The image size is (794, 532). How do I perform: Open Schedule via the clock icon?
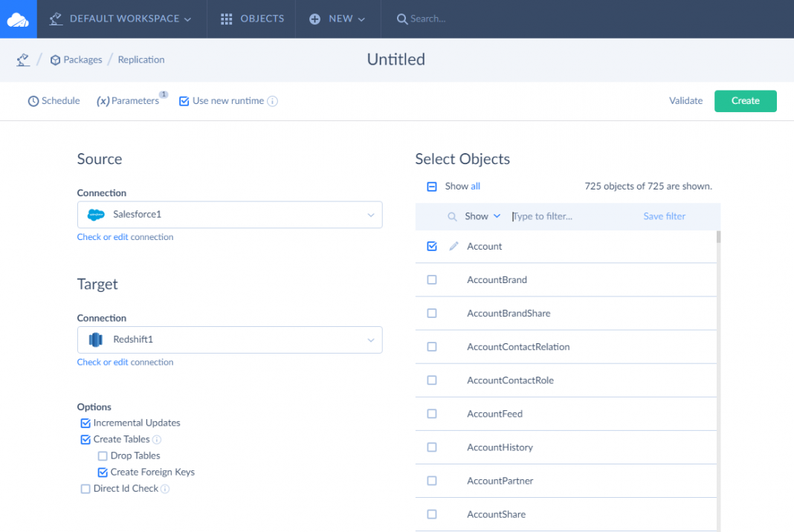(x=33, y=101)
